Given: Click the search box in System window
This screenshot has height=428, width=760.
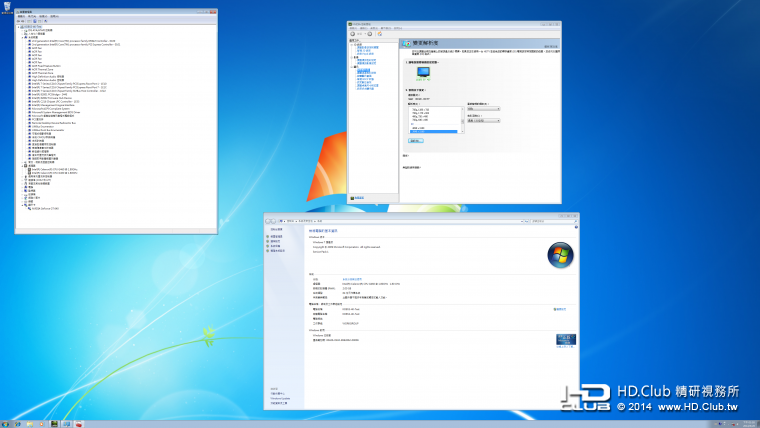Looking at the screenshot, I should [x=553, y=222].
